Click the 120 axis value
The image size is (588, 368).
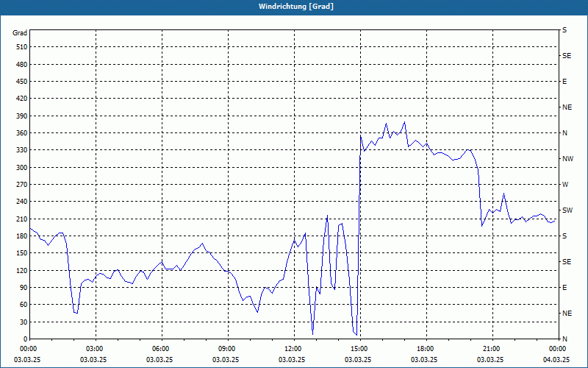22,270
